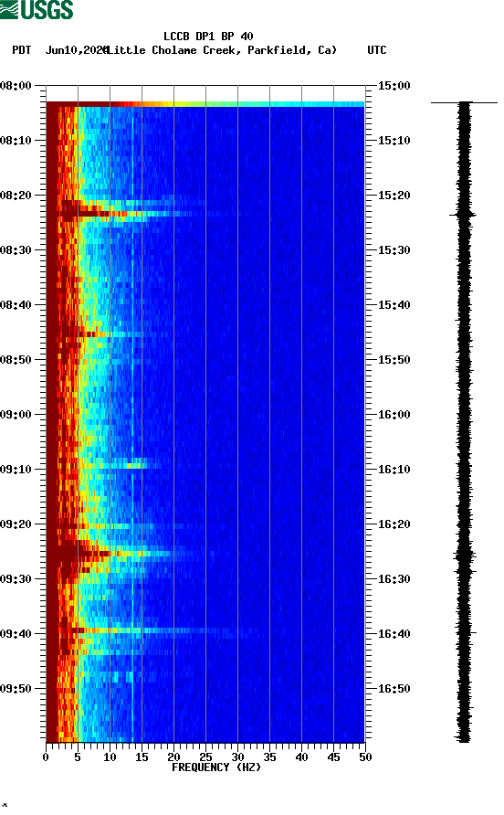
Task: Click the 09:50 PDT time label
Action: [x=16, y=689]
